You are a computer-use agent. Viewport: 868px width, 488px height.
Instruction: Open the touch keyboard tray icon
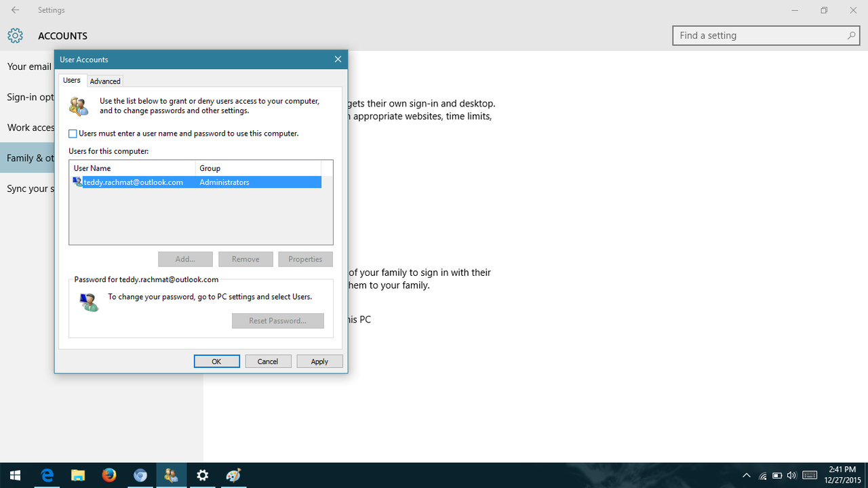point(809,476)
